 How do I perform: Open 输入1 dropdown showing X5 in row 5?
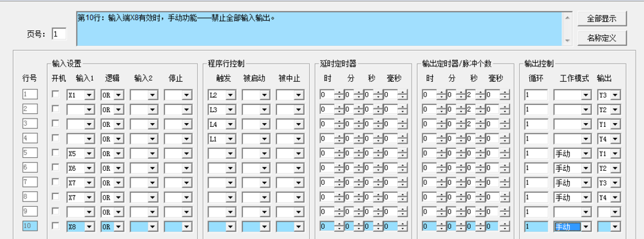click(81, 153)
